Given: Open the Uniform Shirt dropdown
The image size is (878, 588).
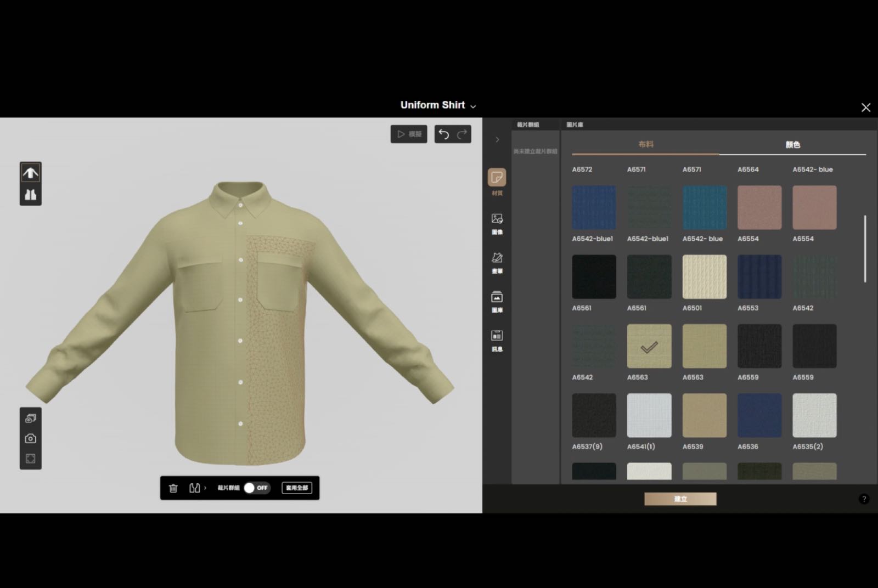Looking at the screenshot, I should tap(438, 105).
